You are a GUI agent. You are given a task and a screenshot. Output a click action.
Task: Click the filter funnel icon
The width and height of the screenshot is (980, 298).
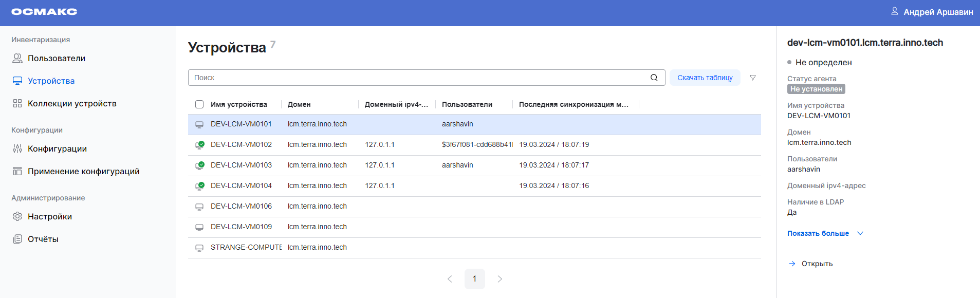pos(752,78)
